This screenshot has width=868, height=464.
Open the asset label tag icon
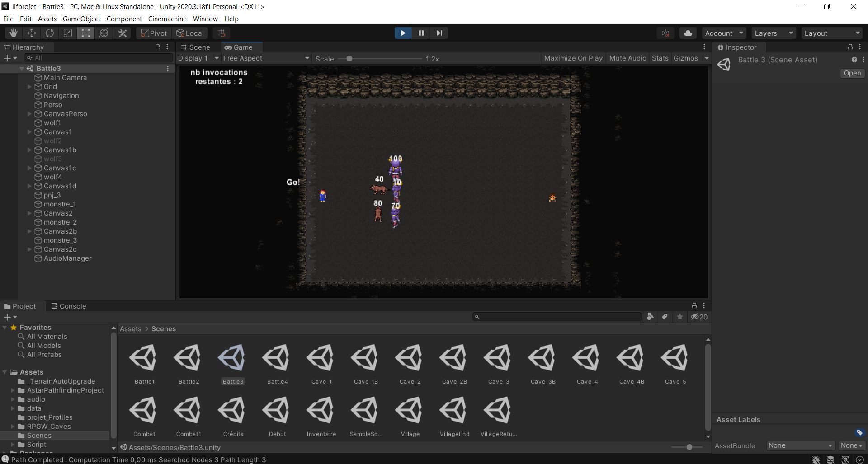point(859,432)
